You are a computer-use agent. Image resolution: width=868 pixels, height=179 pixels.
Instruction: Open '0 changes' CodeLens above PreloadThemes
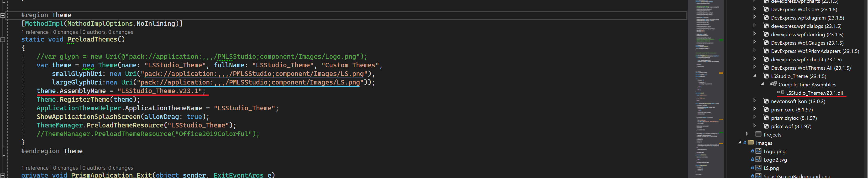[x=65, y=32]
